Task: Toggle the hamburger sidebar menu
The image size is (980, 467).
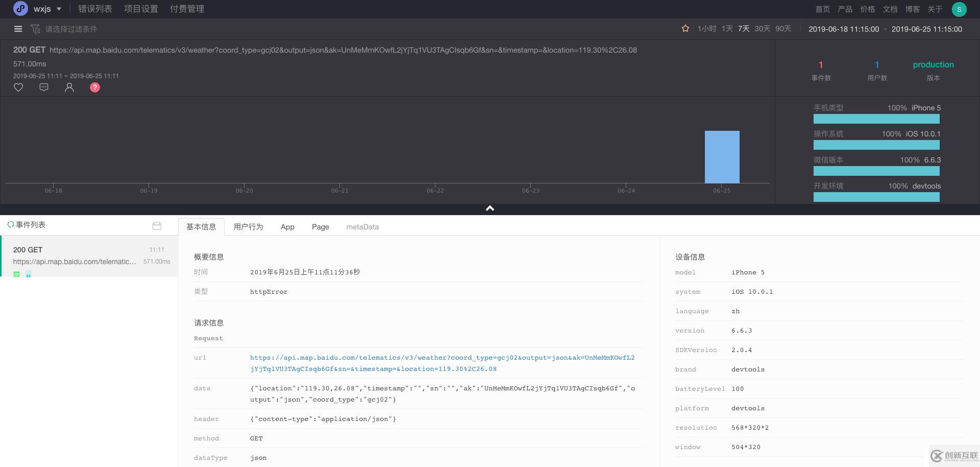Action: (x=18, y=29)
